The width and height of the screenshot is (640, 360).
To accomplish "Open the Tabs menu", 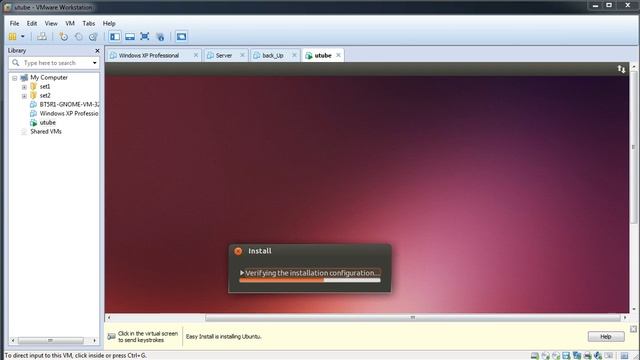I will tap(89, 23).
